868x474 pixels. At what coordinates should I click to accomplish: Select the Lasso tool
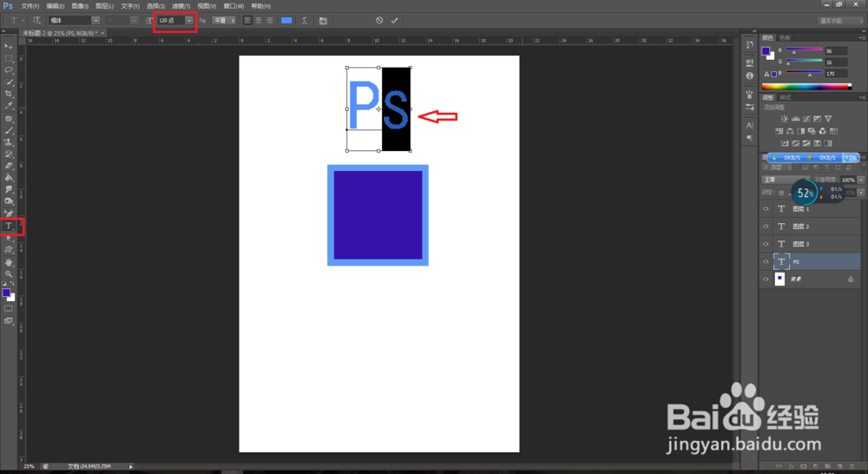click(9, 69)
